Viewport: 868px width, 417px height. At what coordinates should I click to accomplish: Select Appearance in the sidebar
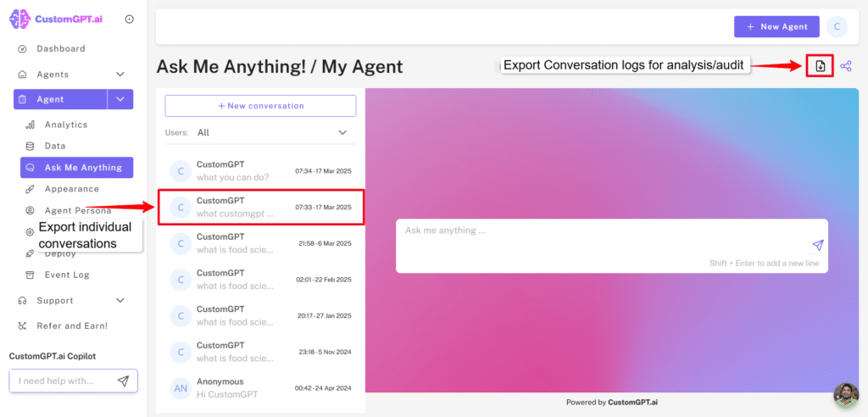click(71, 189)
